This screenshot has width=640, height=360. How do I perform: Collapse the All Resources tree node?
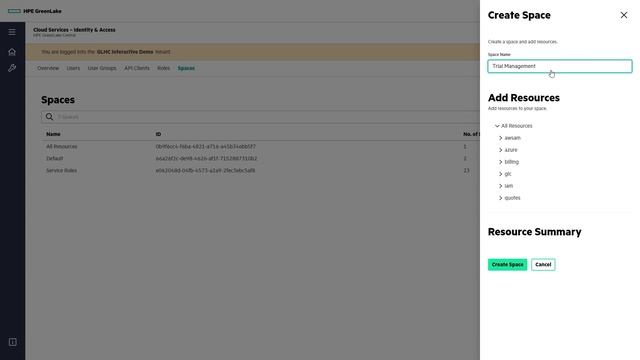point(497,126)
